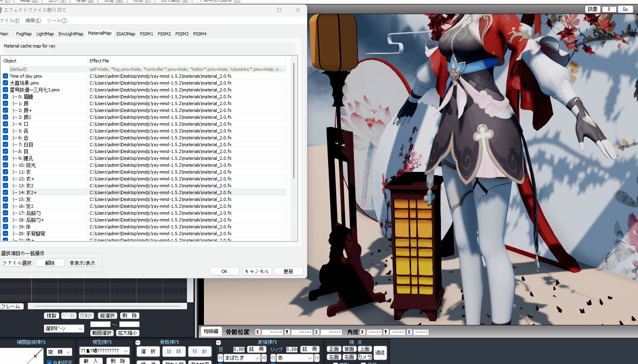Toggle the 自動設定 checkbox
The height and width of the screenshot is (364, 638).
[x=50, y=362]
